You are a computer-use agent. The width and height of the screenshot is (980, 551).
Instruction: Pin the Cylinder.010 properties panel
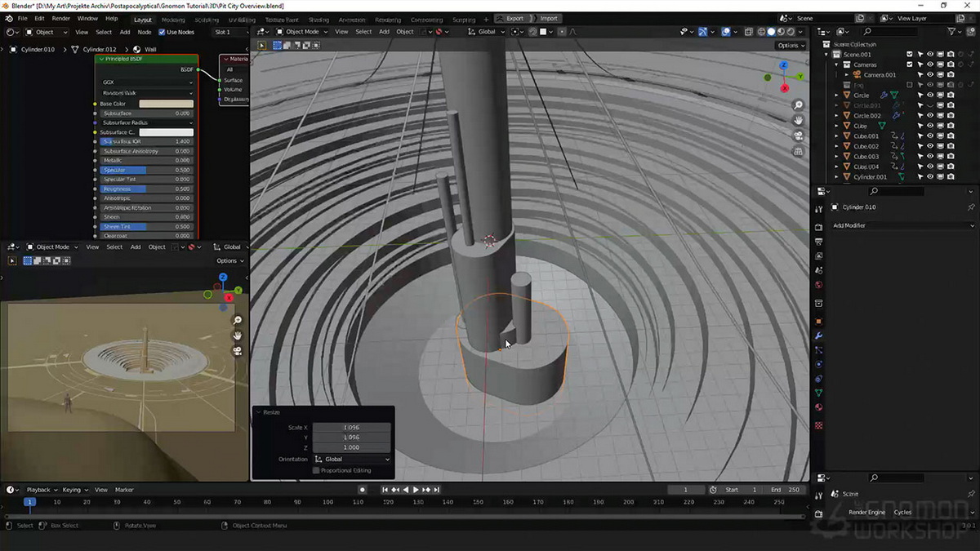click(x=971, y=207)
